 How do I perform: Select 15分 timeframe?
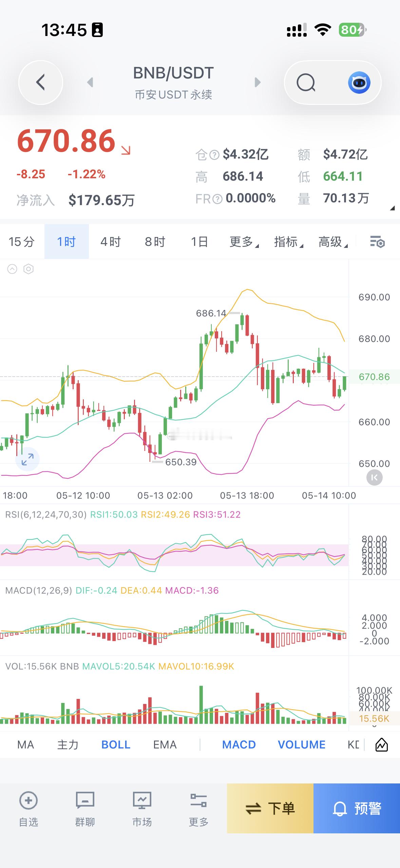click(22, 242)
